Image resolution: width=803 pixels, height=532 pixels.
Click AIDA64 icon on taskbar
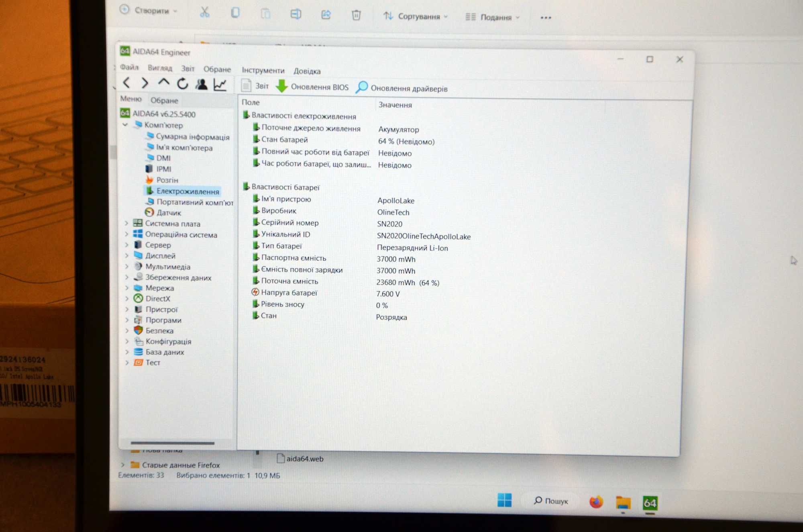coord(650,503)
